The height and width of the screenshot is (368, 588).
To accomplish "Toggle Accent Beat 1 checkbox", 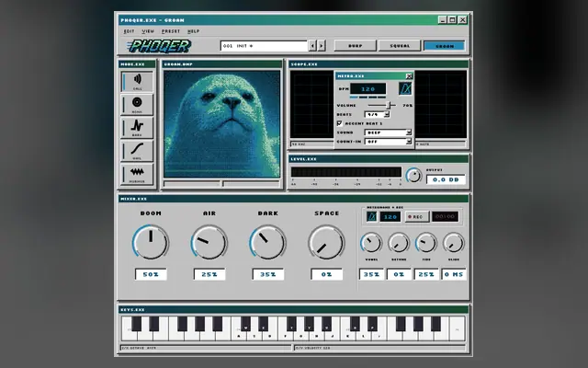I will coord(340,123).
